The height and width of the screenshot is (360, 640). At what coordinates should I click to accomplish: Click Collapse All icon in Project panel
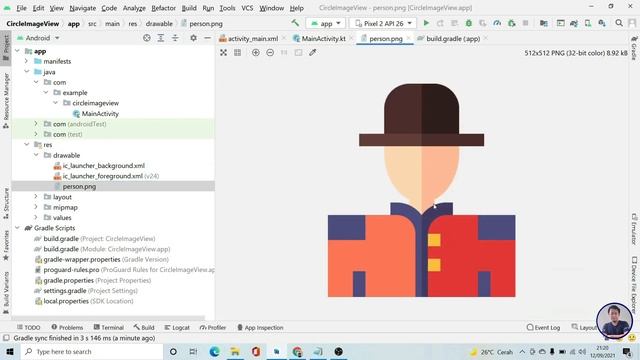175,38
